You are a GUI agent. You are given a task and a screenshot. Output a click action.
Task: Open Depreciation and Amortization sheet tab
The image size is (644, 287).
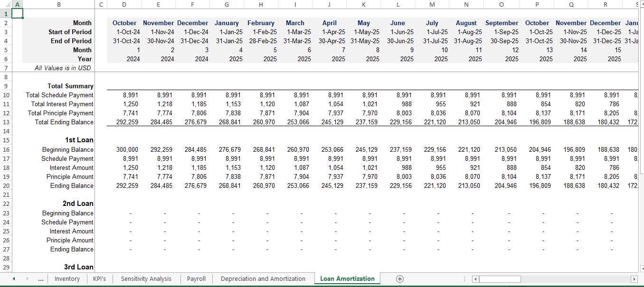(x=263, y=279)
